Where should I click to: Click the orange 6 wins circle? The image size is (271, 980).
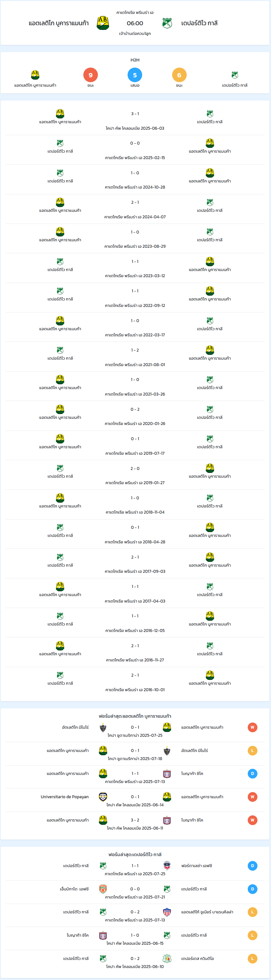click(179, 75)
